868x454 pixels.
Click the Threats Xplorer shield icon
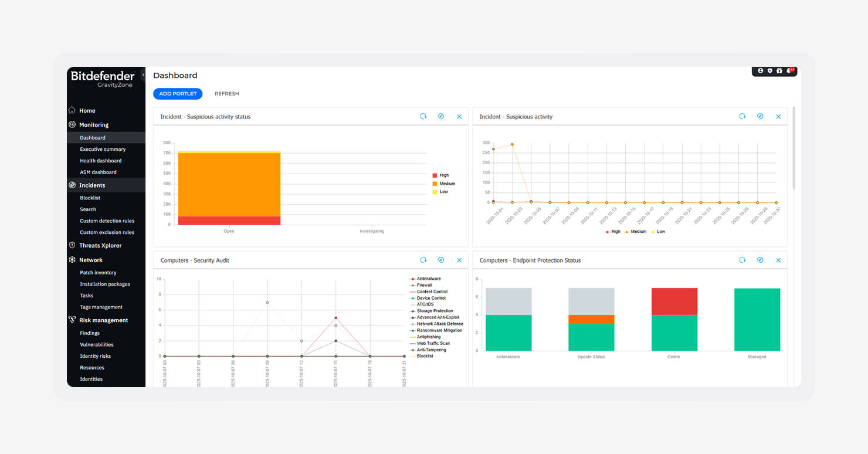[72, 245]
